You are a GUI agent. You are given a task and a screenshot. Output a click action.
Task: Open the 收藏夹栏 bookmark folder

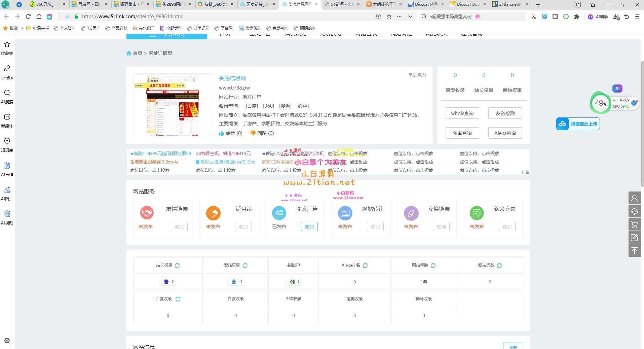pos(38,28)
